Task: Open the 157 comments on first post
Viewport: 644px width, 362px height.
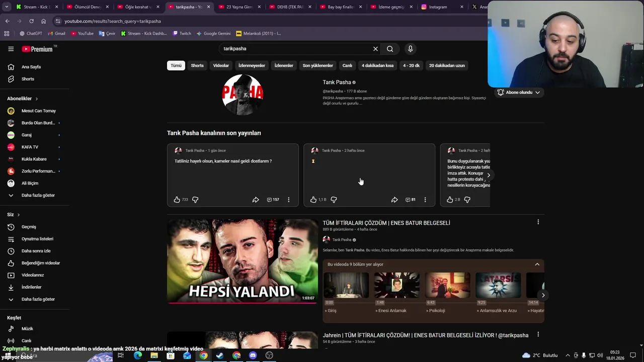Action: point(273,200)
